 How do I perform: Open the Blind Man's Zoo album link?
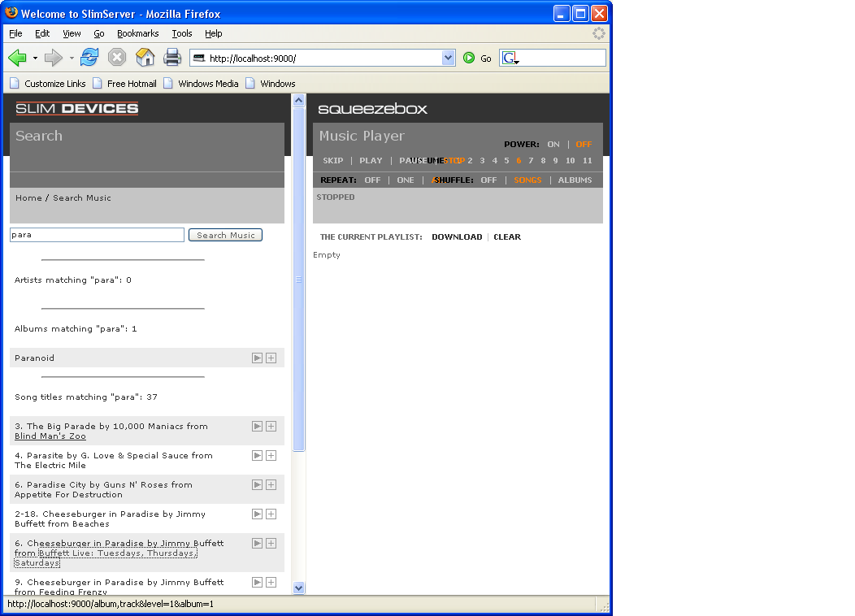(50, 436)
